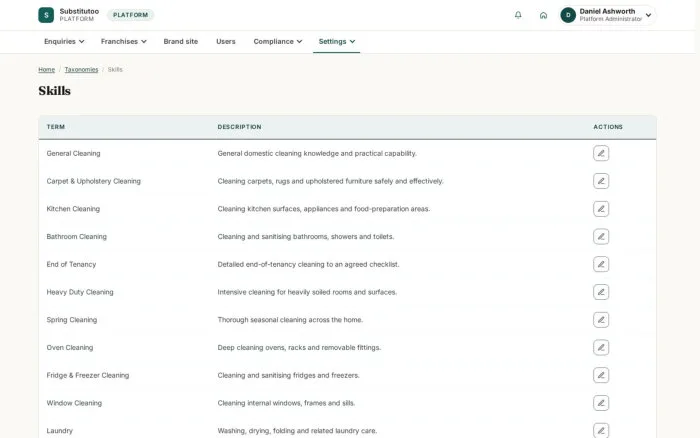Click description 'Cleaning internal windows, frames and sills.'
The width and height of the screenshot is (700, 438).
[286, 403]
